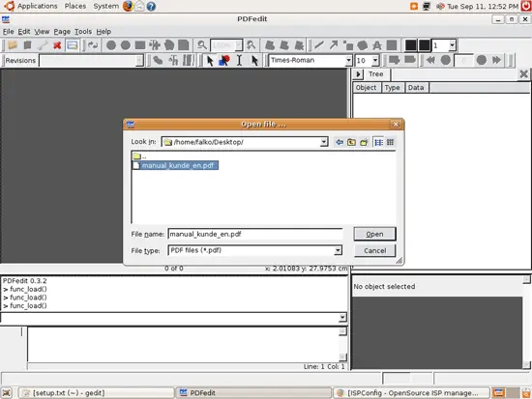Select the draw arrow tool icon
The height and width of the screenshot is (399, 532).
[334, 44]
